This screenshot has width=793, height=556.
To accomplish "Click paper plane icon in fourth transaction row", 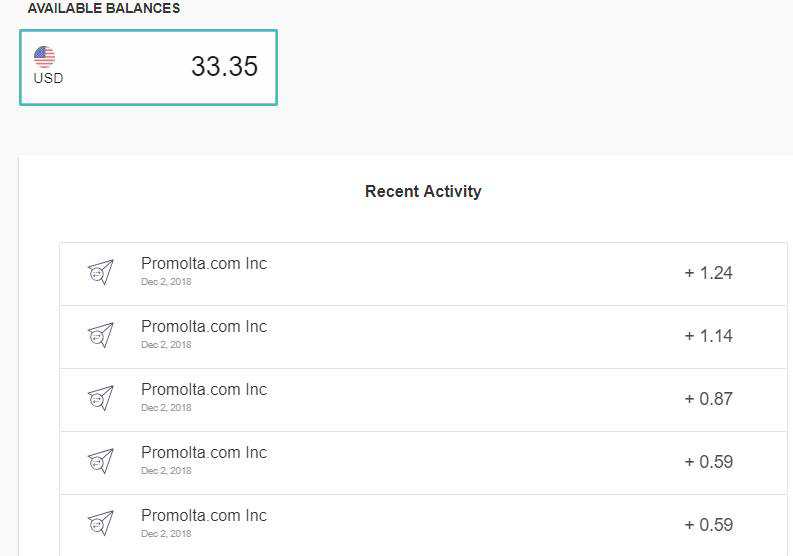I will [100, 461].
